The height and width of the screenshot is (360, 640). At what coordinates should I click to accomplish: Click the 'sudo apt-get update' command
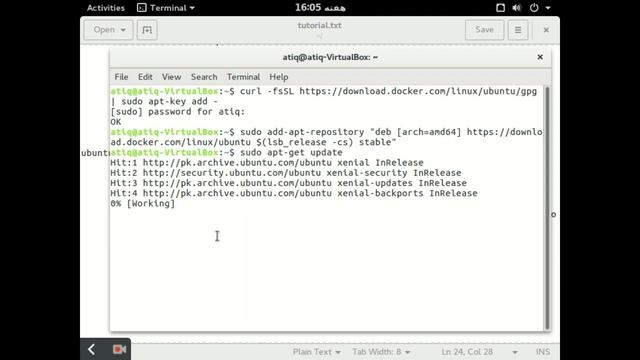coord(291,152)
